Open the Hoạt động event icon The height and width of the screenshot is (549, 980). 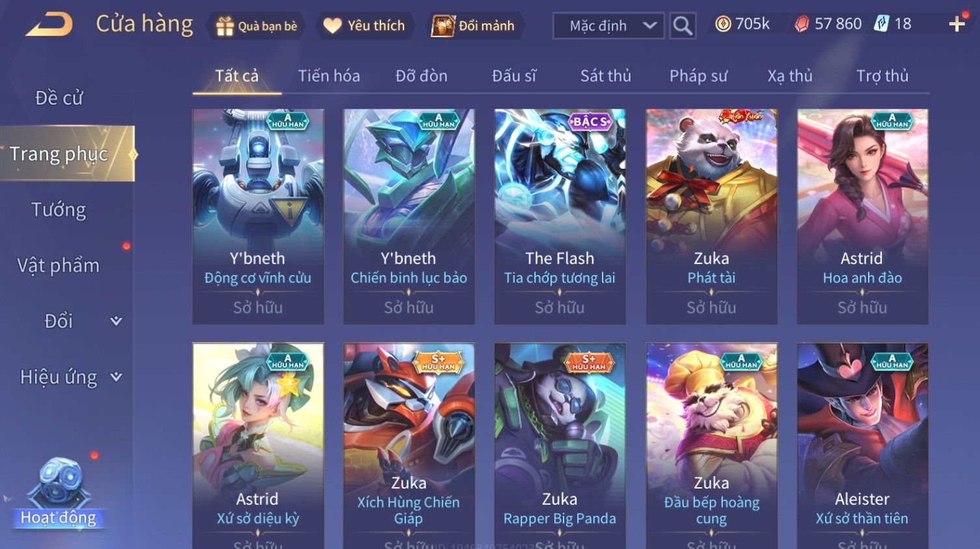(59, 492)
